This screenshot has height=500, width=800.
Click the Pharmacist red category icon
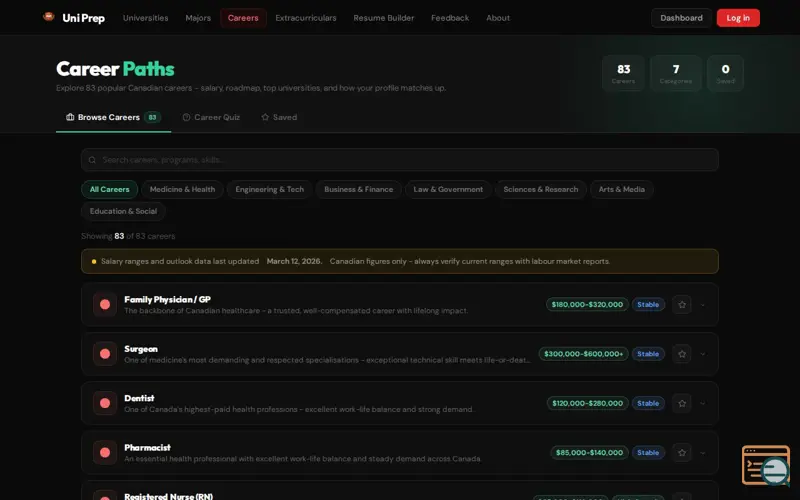105,453
